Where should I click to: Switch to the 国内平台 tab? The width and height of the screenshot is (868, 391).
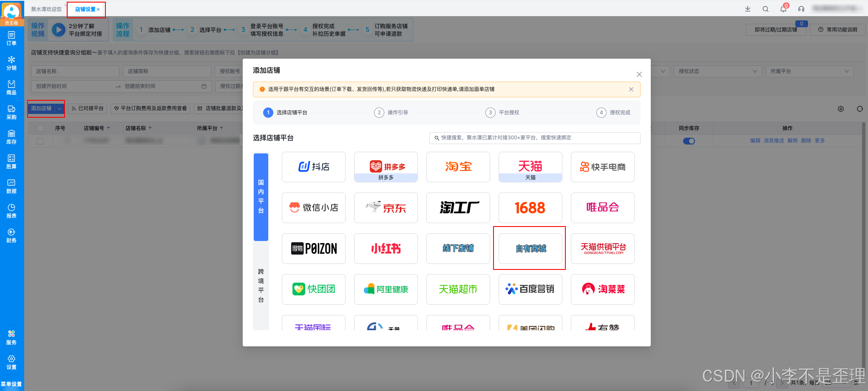(261, 197)
